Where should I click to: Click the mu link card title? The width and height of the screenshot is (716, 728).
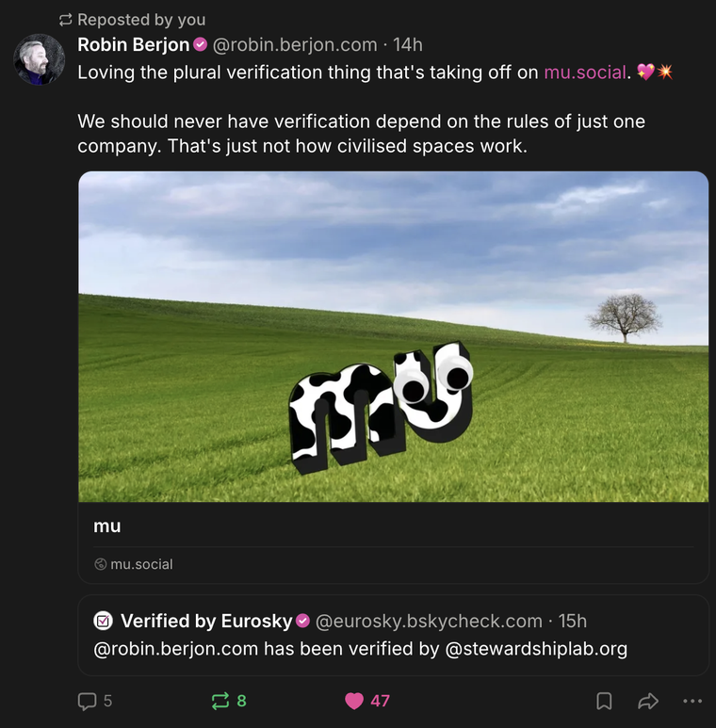[107, 526]
